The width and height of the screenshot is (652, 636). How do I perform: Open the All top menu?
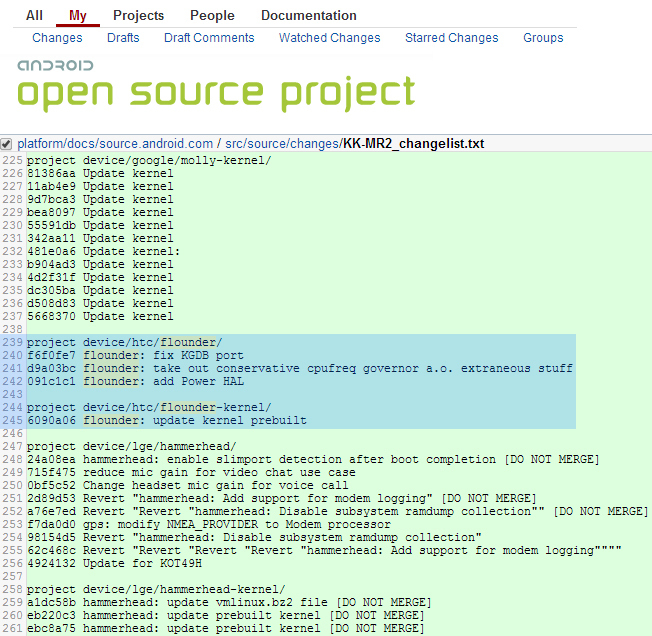34,15
